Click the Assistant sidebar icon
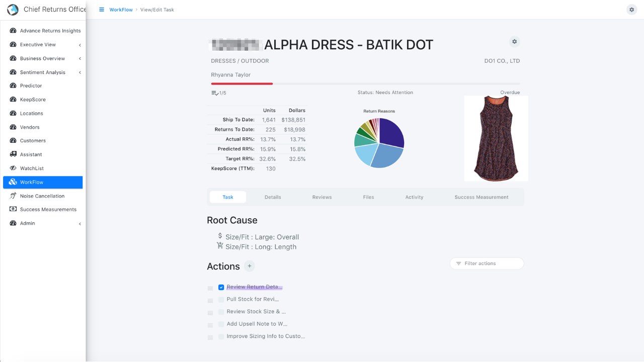Image resolution: width=644 pixels, height=362 pixels. pyautogui.click(x=13, y=154)
